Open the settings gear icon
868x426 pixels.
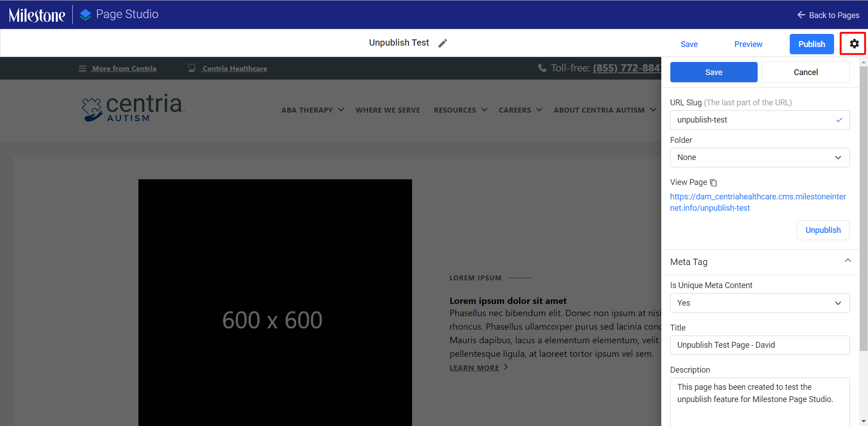(854, 44)
